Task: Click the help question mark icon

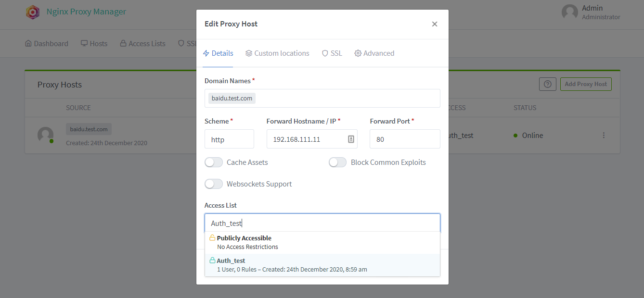Action: coord(547,84)
